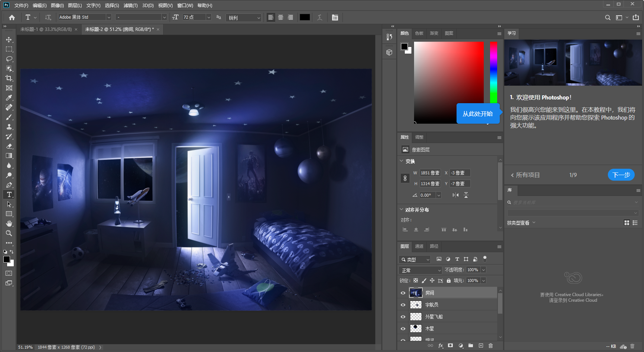Select the Lasso tool
Viewport: 644px width, 352px height.
click(x=9, y=59)
